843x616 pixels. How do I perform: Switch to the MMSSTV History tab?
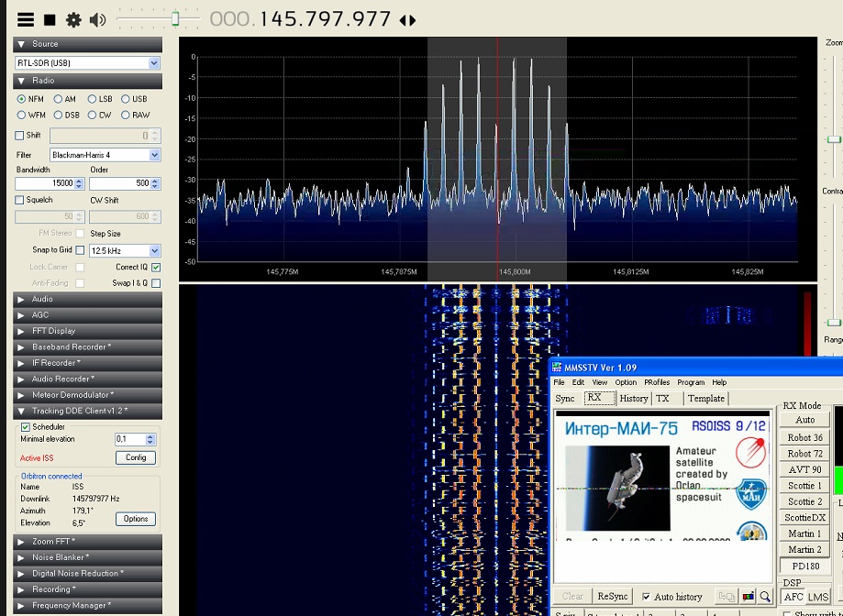point(634,399)
